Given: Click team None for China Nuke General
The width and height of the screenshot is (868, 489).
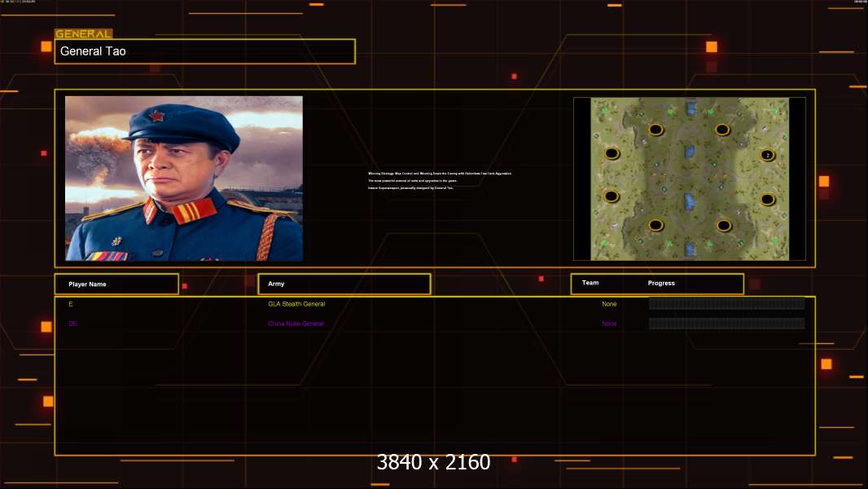Looking at the screenshot, I should [x=609, y=324].
